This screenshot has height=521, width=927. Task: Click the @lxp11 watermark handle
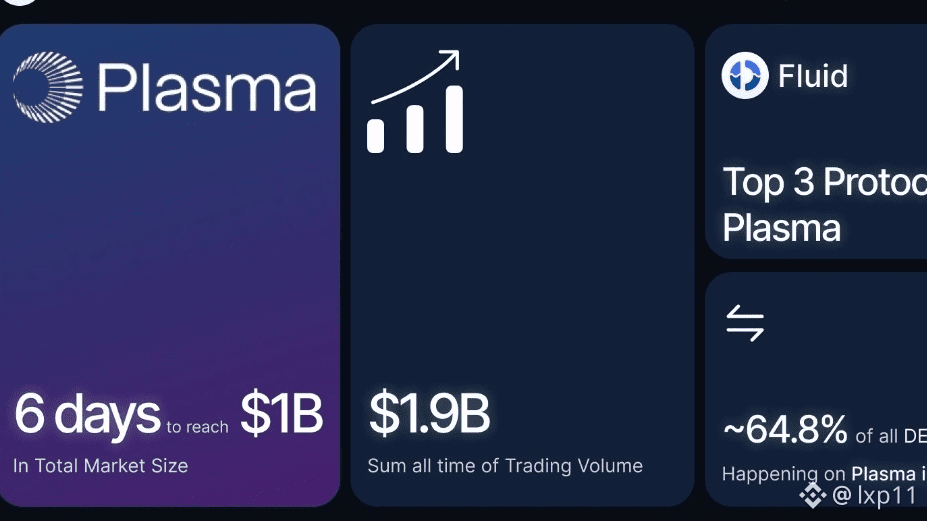pyautogui.click(x=874, y=496)
